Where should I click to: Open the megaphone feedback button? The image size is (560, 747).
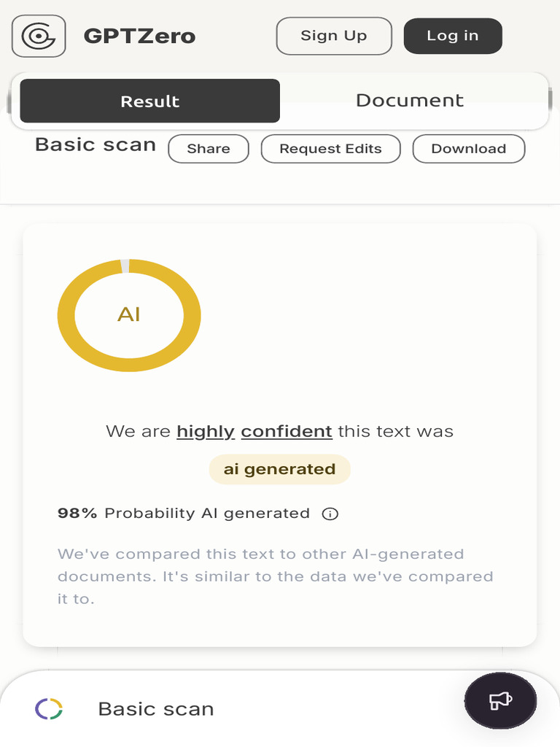500,701
